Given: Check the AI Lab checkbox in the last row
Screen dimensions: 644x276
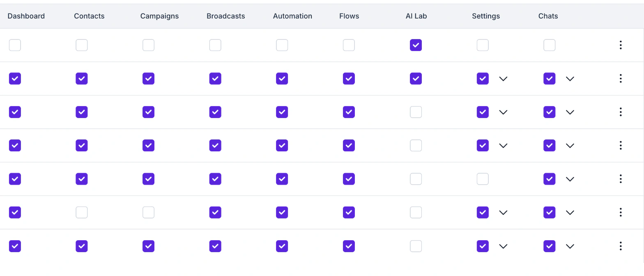Looking at the screenshot, I should 416,246.
